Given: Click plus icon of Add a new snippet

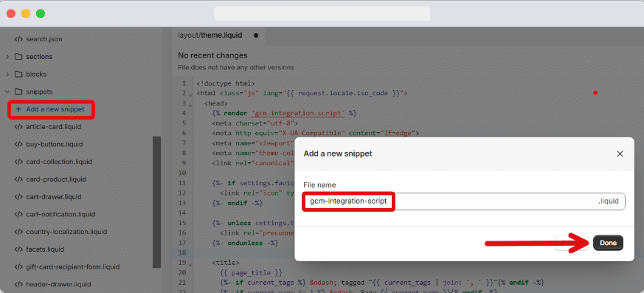Looking at the screenshot, I should 18,109.
